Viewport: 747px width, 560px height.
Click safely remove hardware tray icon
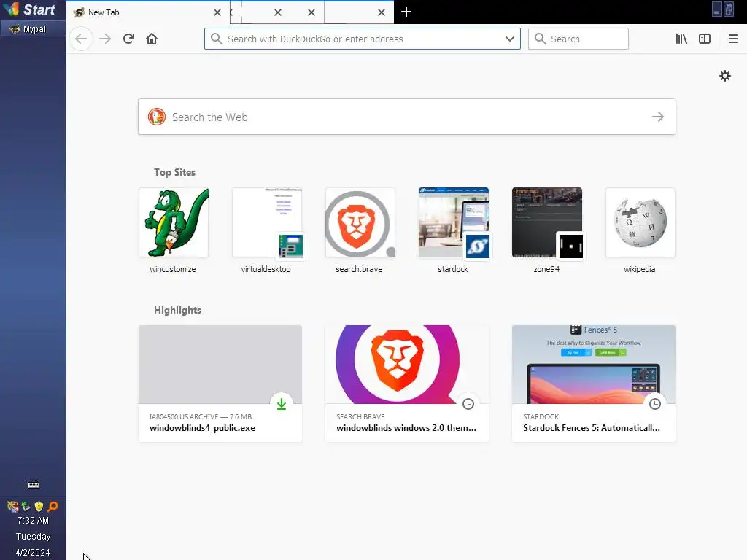26,506
